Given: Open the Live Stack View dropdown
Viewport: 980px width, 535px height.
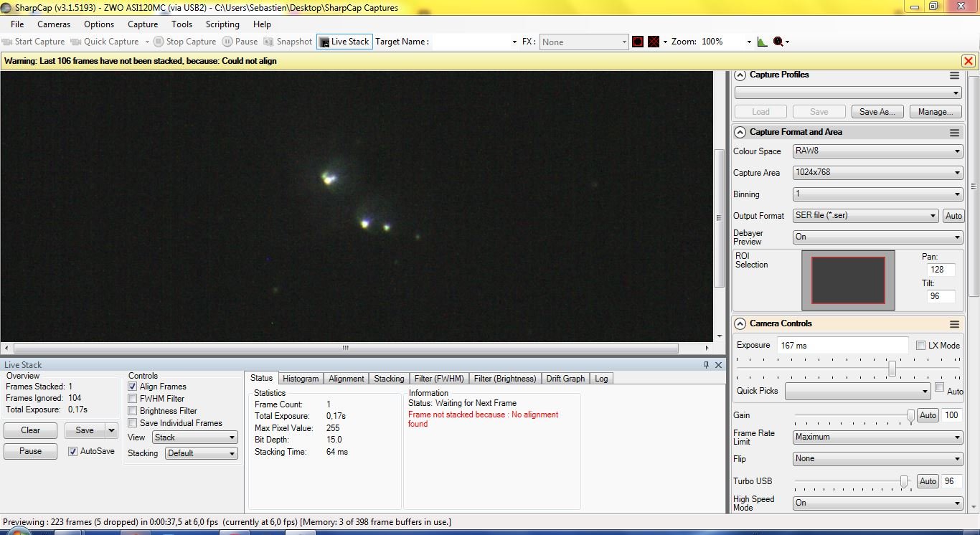Looking at the screenshot, I should pos(194,437).
